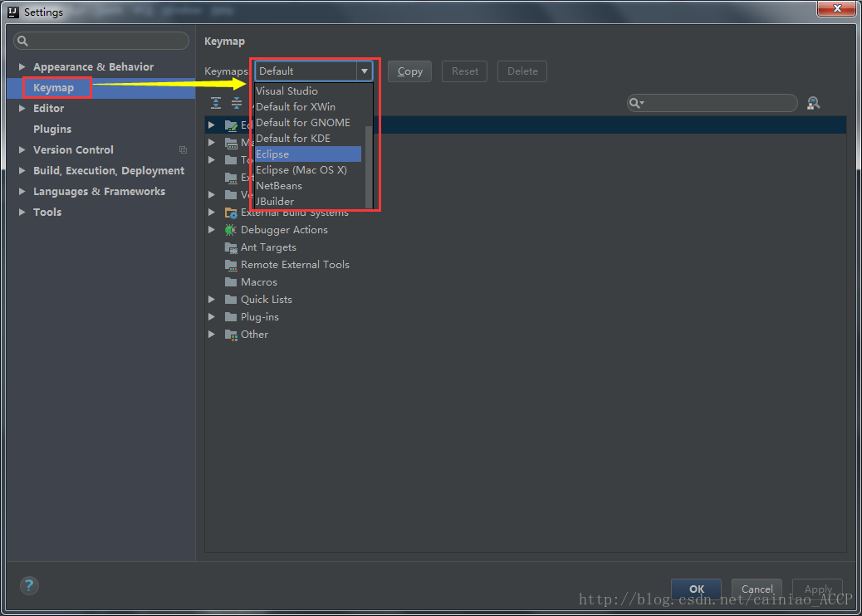862x616 pixels.
Task: Select JBuilder keymap option
Action: coord(308,201)
